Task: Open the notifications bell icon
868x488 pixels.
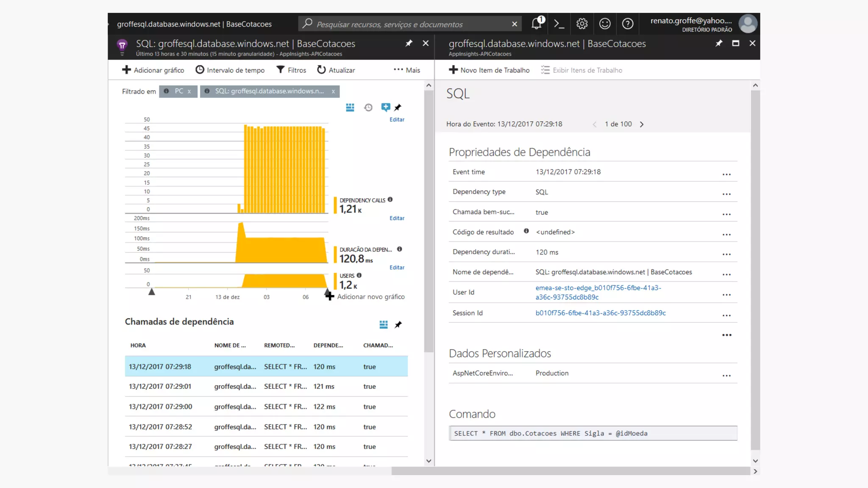Action: click(x=537, y=24)
